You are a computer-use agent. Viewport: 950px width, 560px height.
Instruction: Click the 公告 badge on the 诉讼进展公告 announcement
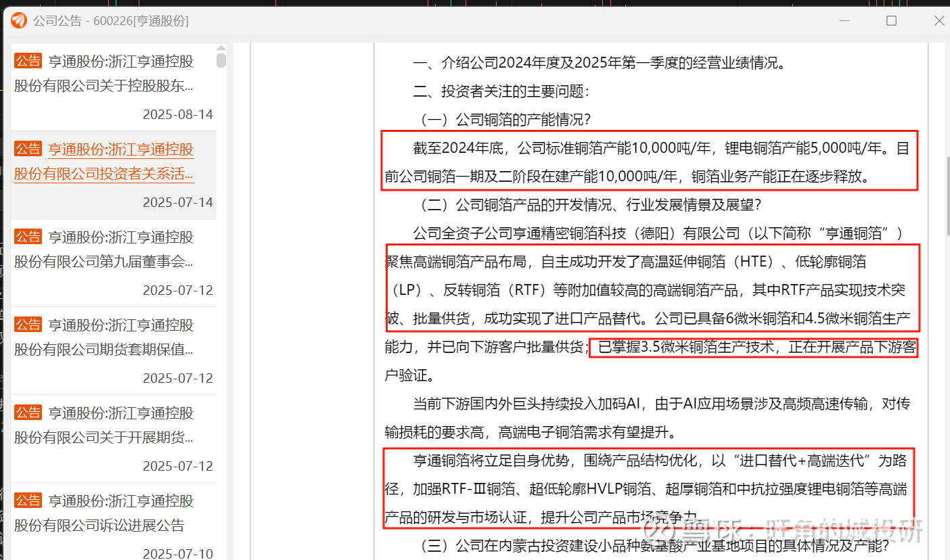[28, 500]
